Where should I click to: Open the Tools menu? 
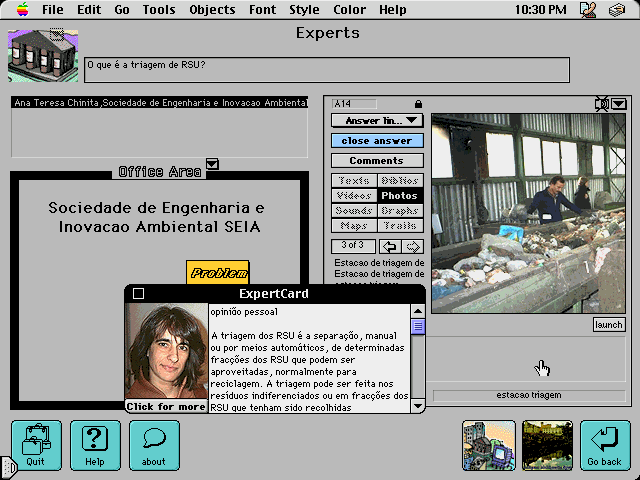coord(158,10)
